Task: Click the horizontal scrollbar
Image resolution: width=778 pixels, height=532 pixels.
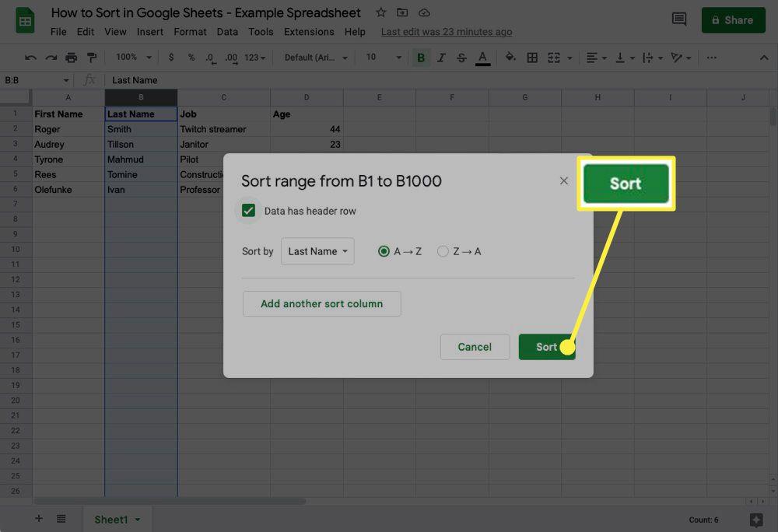Action: click(x=170, y=501)
